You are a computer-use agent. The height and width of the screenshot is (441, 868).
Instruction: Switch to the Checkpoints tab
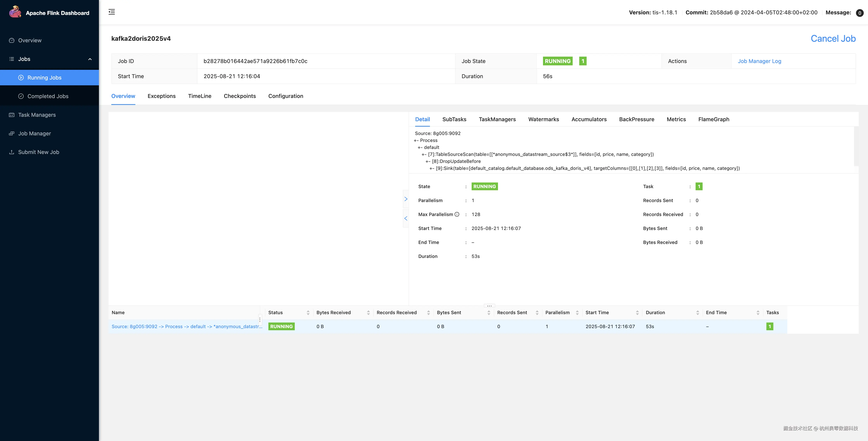(x=239, y=96)
